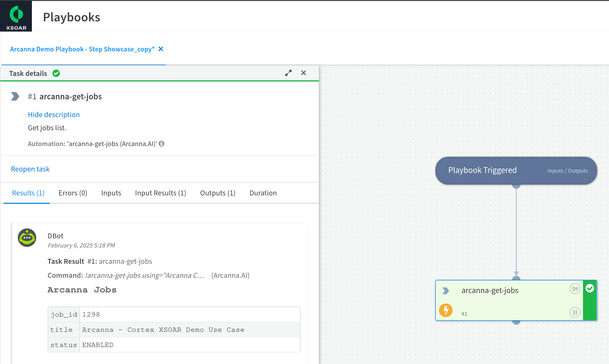Close the Arcanna Demo Playbook tab
The width and height of the screenshot is (609, 364).
161,49
